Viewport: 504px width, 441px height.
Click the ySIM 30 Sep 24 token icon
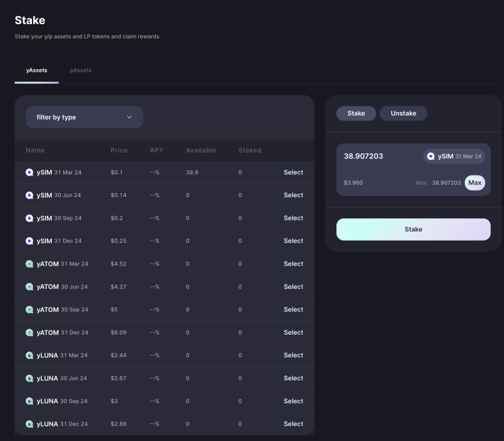(29, 218)
